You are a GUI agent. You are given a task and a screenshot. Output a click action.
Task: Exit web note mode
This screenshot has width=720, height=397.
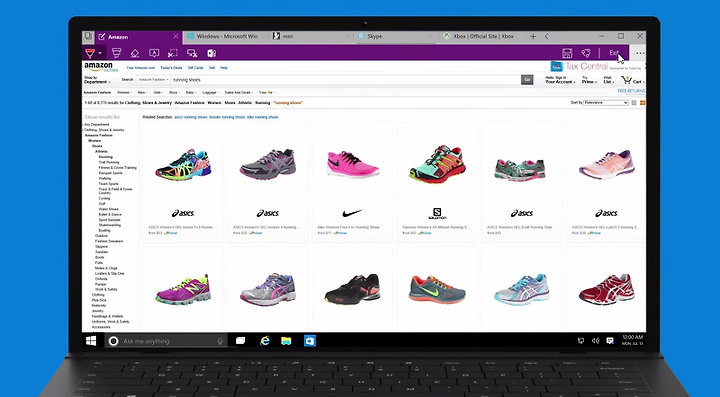click(x=614, y=53)
